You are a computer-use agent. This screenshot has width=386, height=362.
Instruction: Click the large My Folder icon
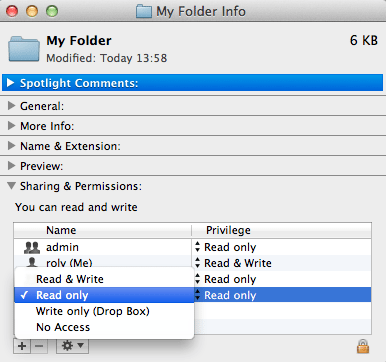(x=24, y=49)
